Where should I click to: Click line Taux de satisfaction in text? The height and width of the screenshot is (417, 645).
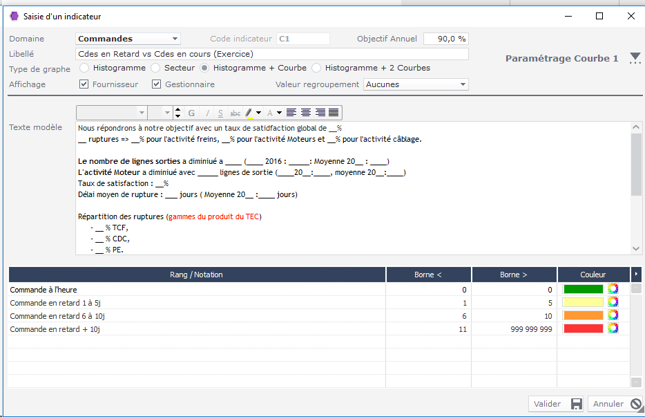123,183
